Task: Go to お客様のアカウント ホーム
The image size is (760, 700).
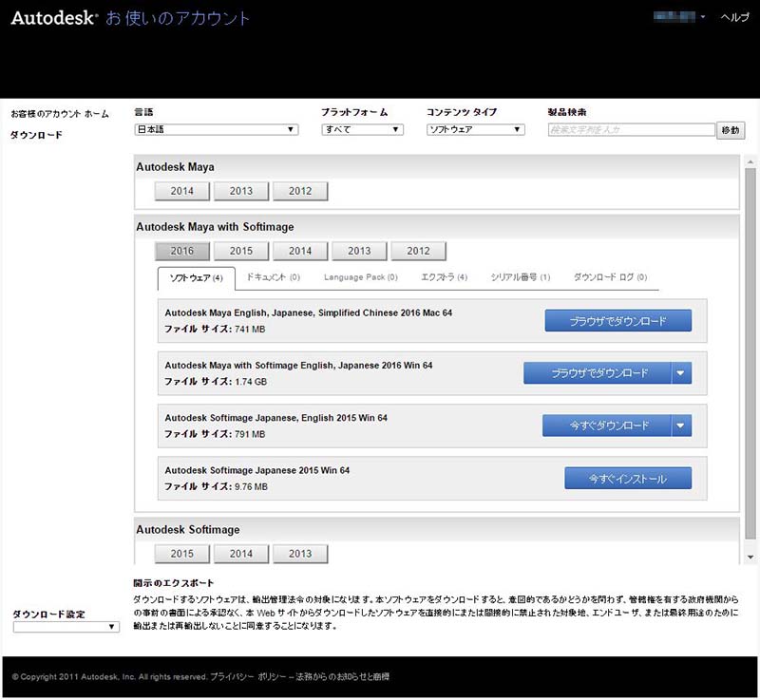Action: [x=60, y=114]
